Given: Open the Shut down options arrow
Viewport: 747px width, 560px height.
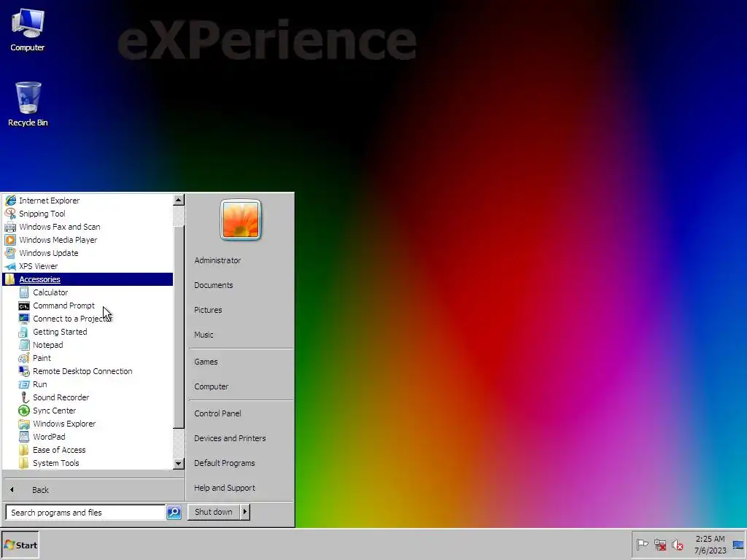Looking at the screenshot, I should [x=245, y=512].
